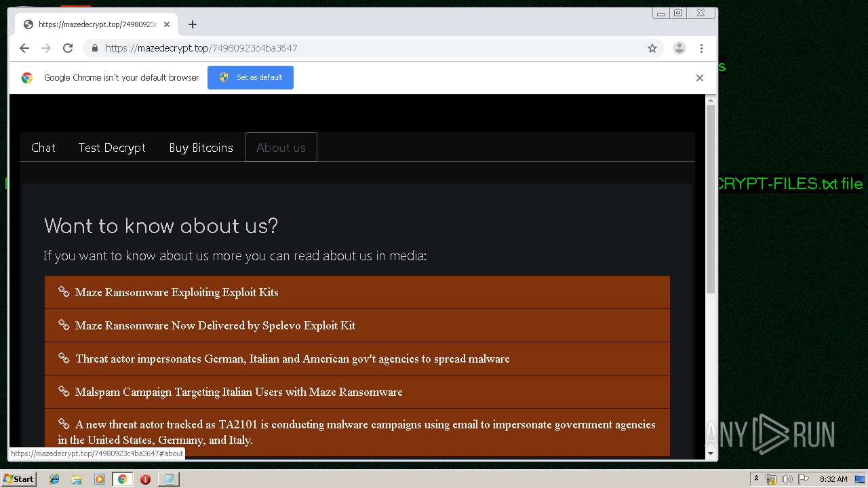
Task: Reload the page with refresh icon
Action: point(68,48)
